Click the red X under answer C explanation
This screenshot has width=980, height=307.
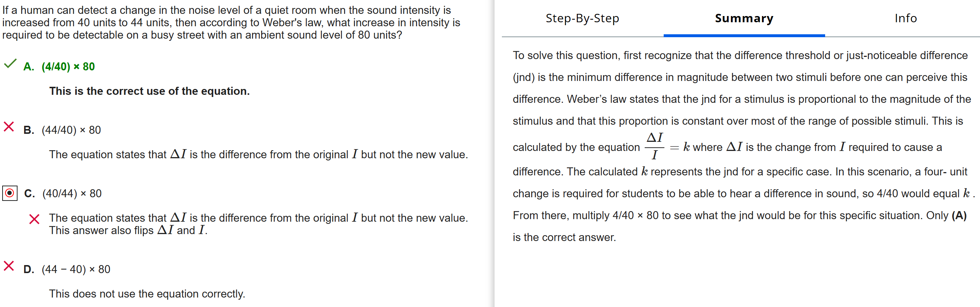[34, 219]
